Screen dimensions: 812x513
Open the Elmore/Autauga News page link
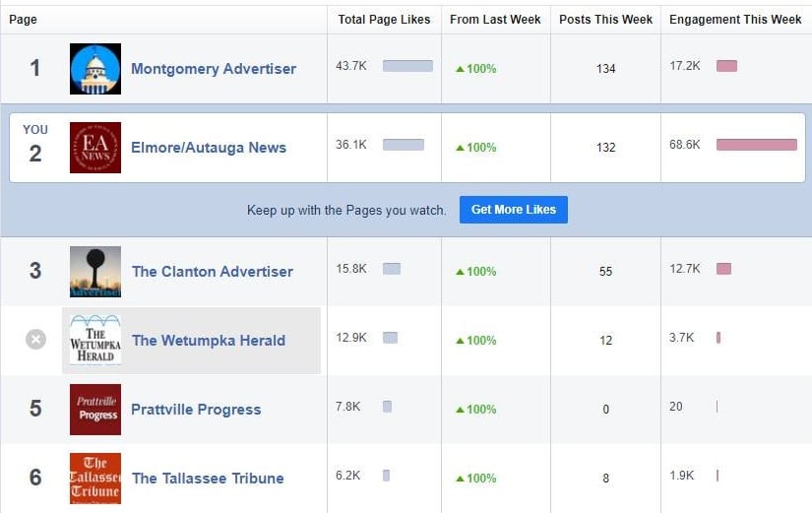point(209,148)
